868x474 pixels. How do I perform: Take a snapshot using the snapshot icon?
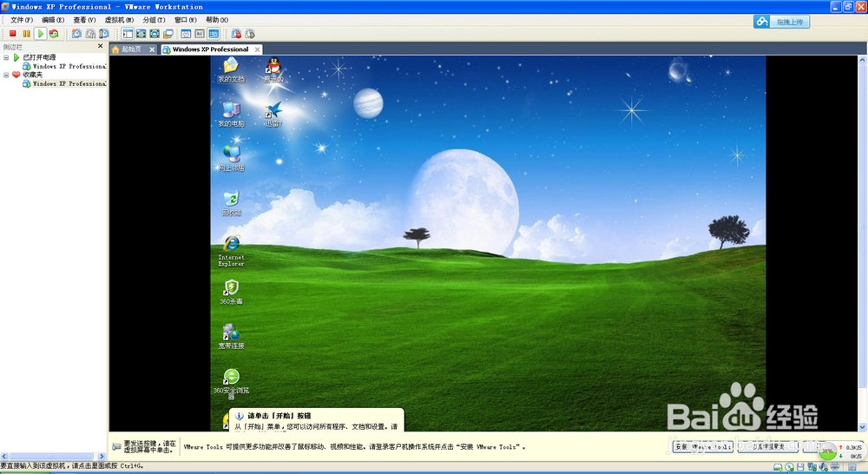point(76,34)
